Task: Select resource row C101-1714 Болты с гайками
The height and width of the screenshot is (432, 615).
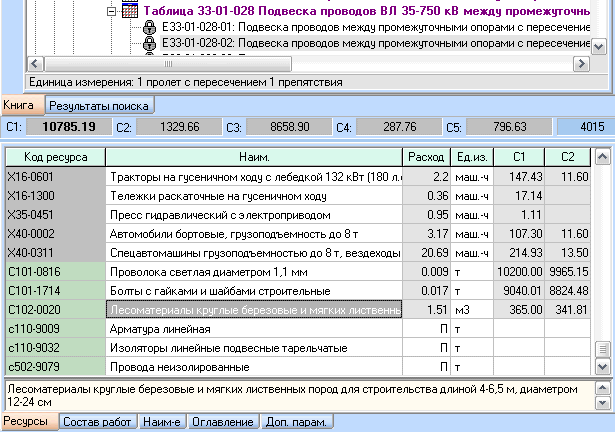Action: click(x=200, y=291)
